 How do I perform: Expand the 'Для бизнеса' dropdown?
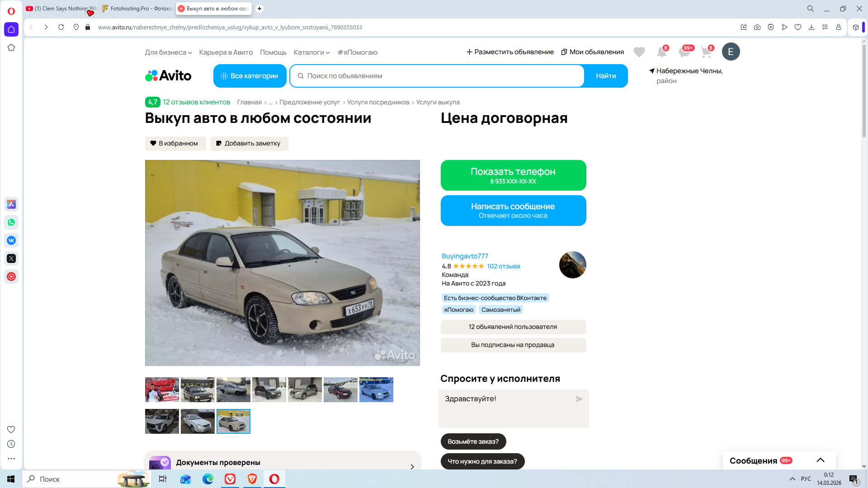(168, 52)
